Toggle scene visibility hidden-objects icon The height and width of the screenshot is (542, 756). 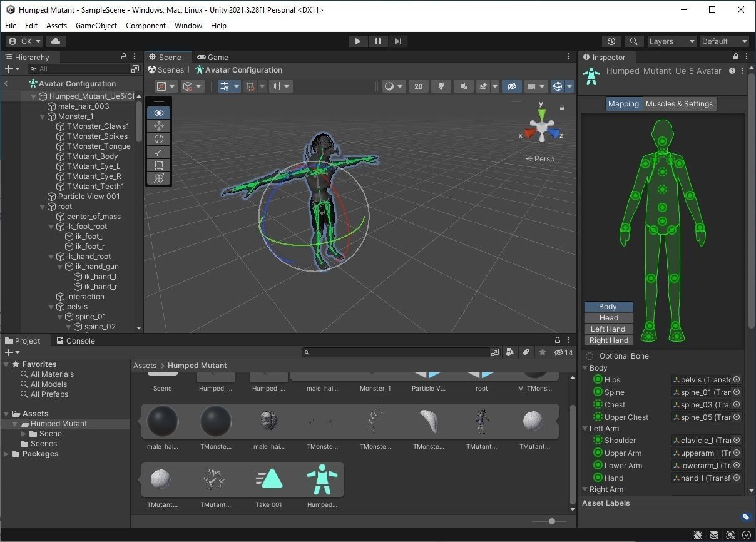512,86
